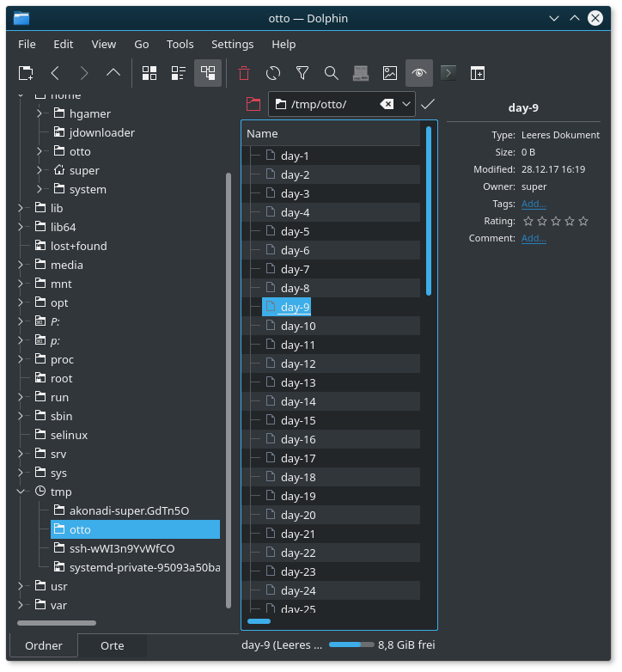Confirm location with the checkmark icon

428,104
